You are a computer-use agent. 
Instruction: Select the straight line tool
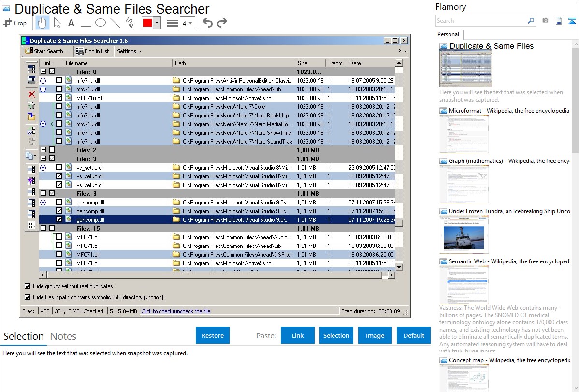115,23
